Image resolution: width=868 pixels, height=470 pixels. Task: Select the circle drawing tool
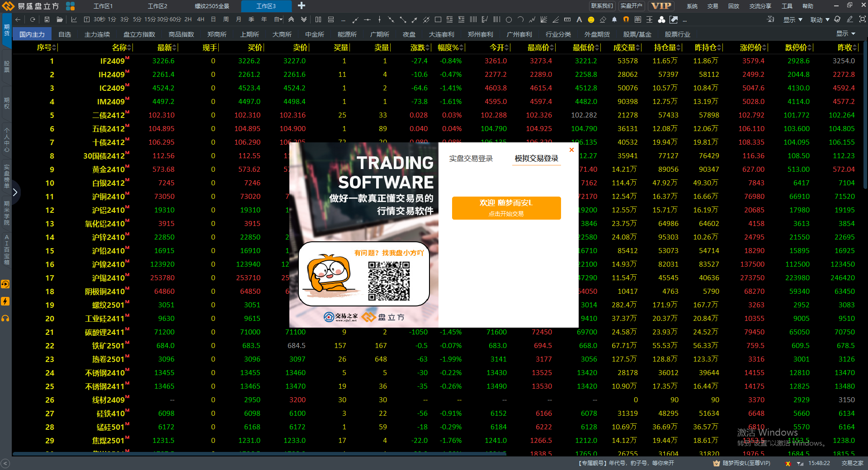tap(509, 19)
